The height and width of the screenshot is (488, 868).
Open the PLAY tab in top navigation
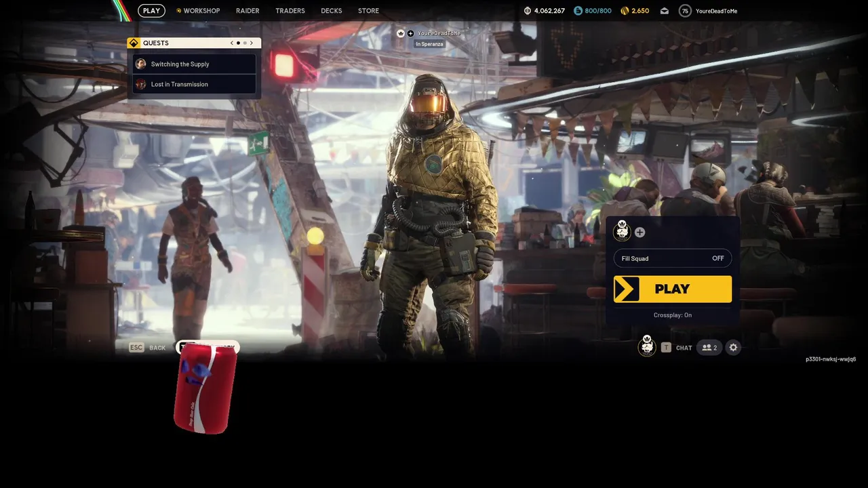pos(151,11)
